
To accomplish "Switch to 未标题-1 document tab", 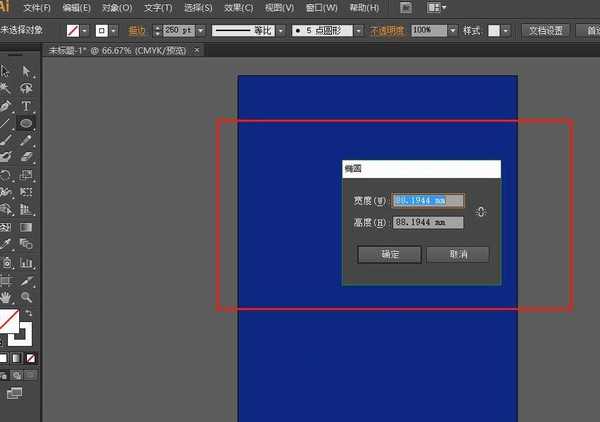I will [x=117, y=51].
